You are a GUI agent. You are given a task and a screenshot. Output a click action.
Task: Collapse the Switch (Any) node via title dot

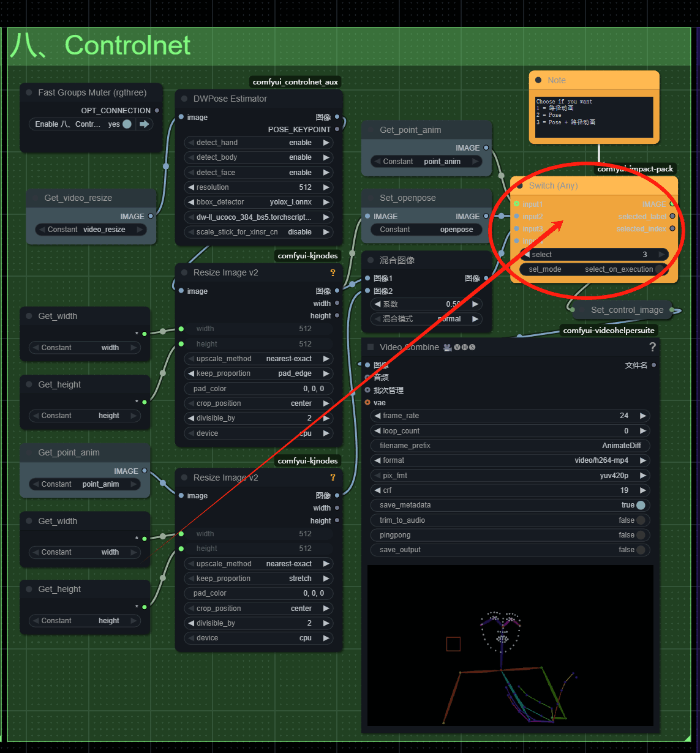519,185
